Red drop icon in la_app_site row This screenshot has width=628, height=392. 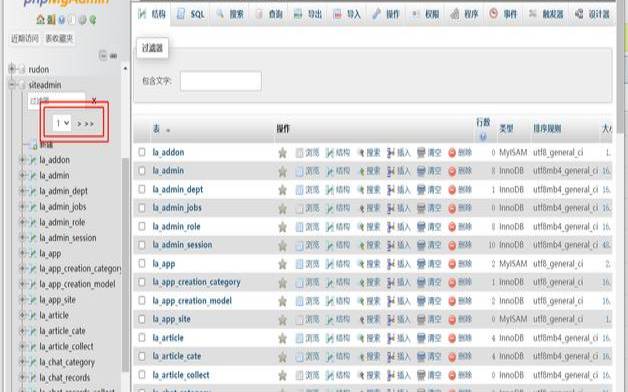(452, 319)
